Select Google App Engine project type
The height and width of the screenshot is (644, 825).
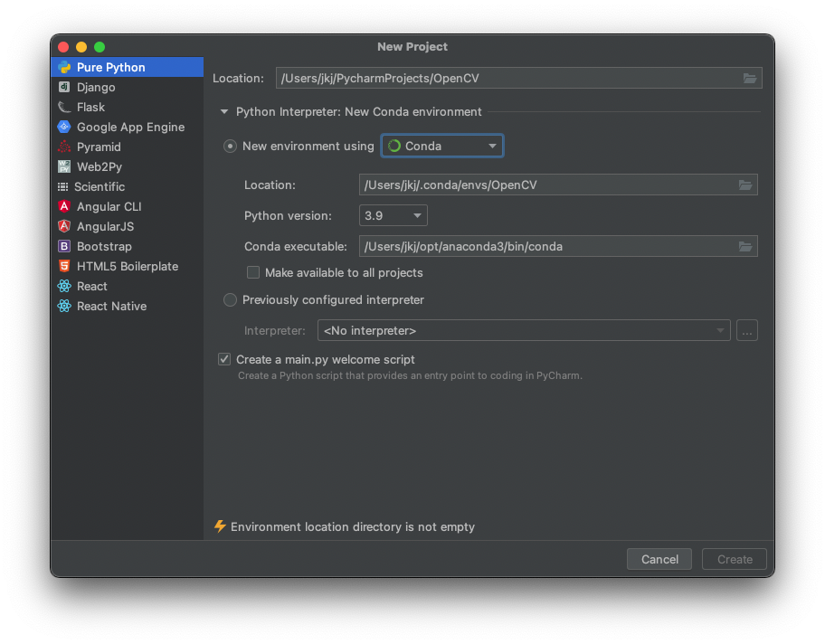tap(128, 127)
